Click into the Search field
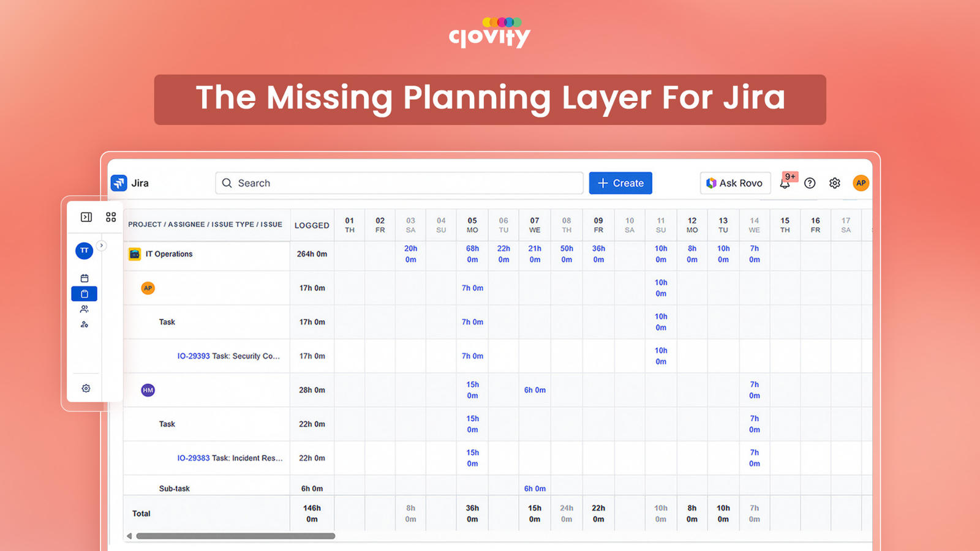980x551 pixels. pyautogui.click(x=399, y=183)
